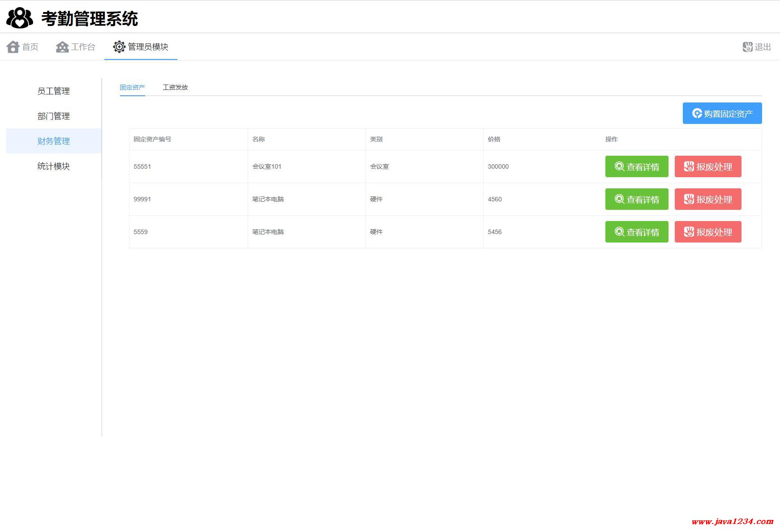View details of asset 会议室101

(637, 166)
